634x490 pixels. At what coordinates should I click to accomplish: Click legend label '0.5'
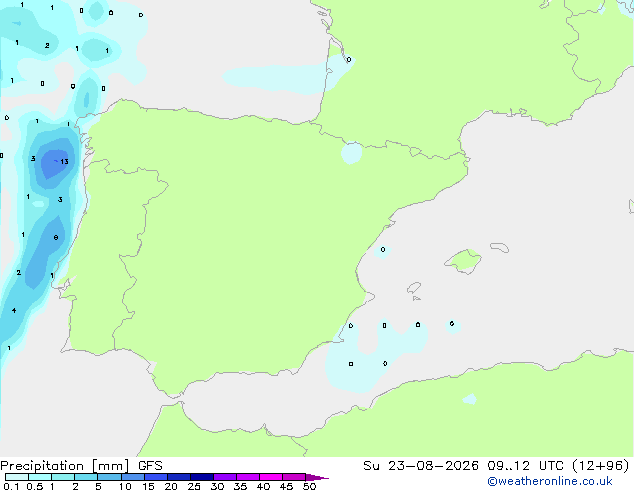pos(35,486)
